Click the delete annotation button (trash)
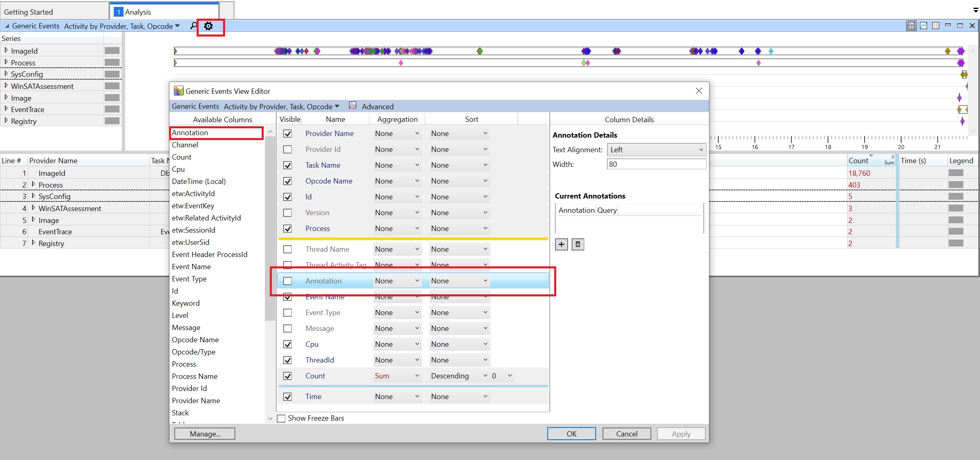 tap(576, 244)
